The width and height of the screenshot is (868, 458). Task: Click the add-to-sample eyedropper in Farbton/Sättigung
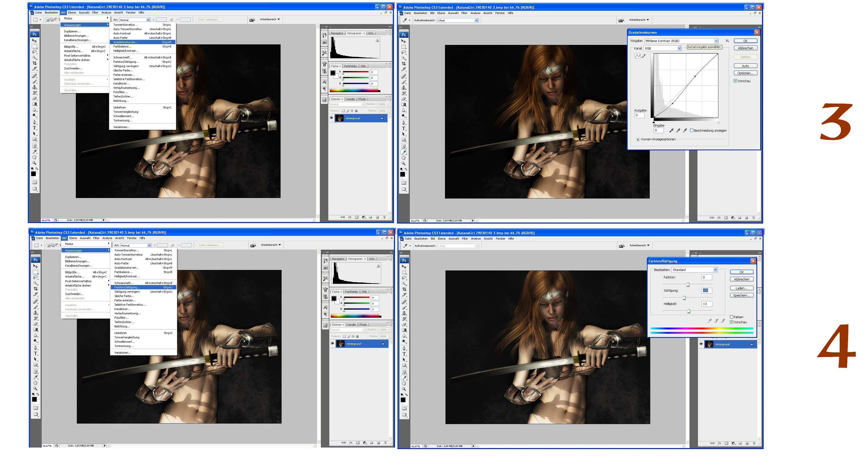(716, 321)
